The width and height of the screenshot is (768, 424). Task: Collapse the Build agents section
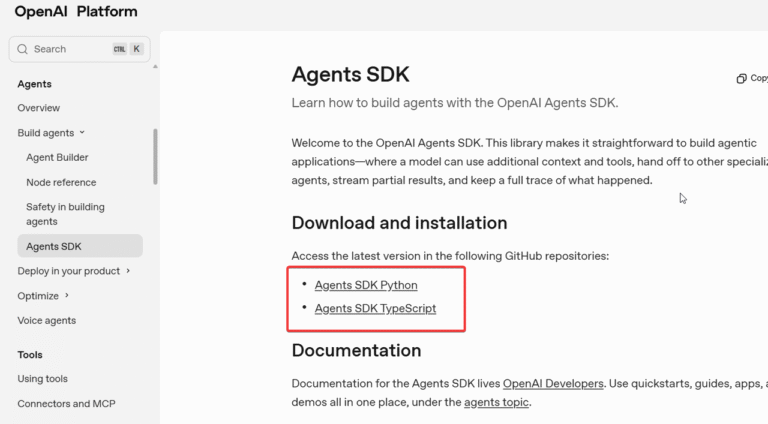[82, 133]
